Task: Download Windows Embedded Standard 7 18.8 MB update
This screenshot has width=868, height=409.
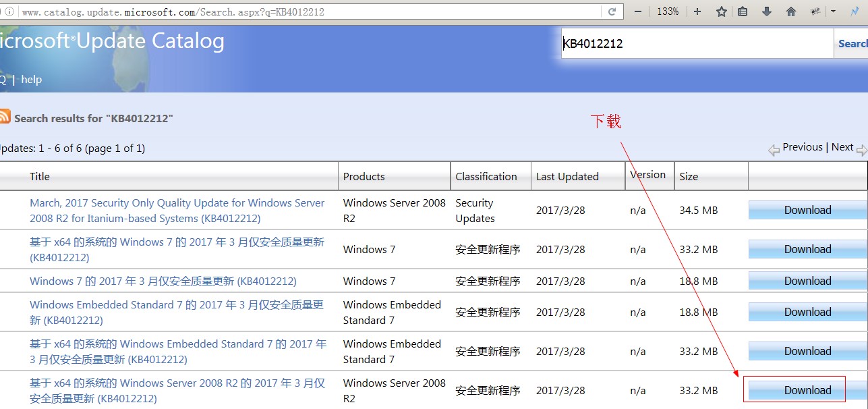Action: coord(807,312)
